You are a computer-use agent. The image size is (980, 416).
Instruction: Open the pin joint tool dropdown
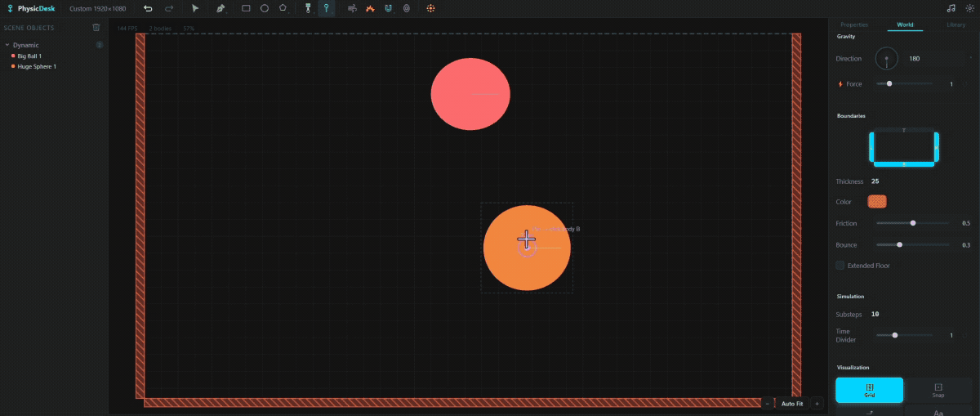(326, 8)
